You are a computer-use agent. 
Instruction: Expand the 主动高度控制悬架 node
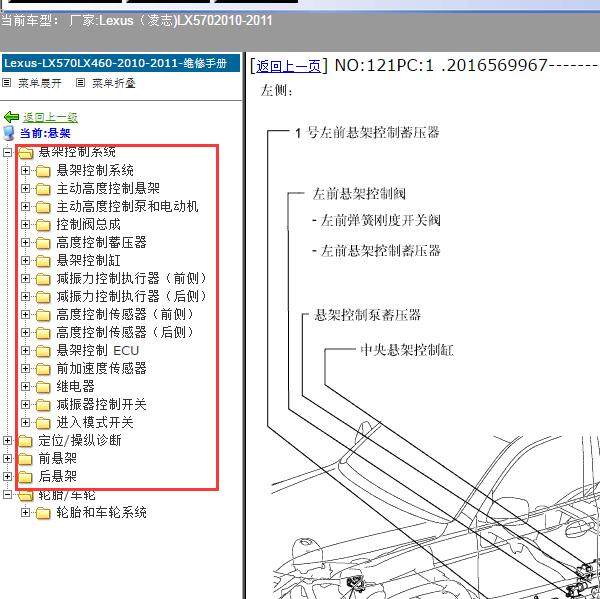click(25, 188)
